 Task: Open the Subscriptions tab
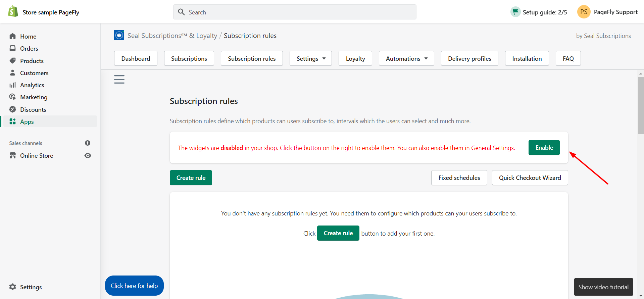click(189, 58)
